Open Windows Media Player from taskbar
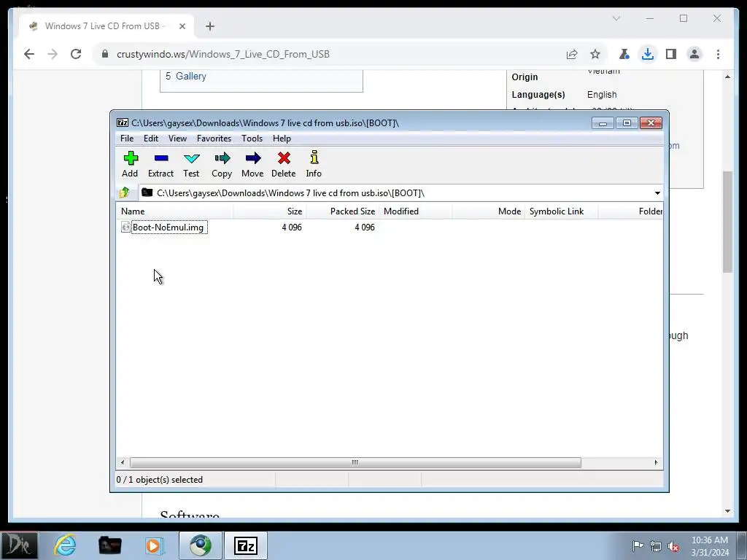747x560 pixels. (155, 545)
